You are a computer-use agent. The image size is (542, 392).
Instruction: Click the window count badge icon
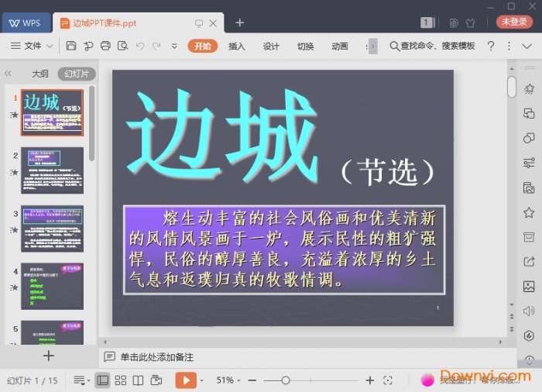coord(427,22)
